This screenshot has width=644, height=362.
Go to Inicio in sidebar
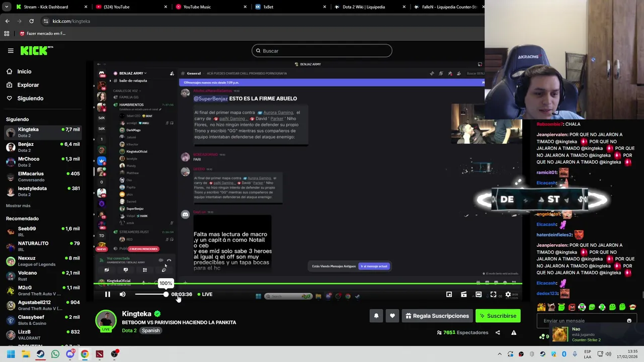pyautogui.click(x=24, y=71)
